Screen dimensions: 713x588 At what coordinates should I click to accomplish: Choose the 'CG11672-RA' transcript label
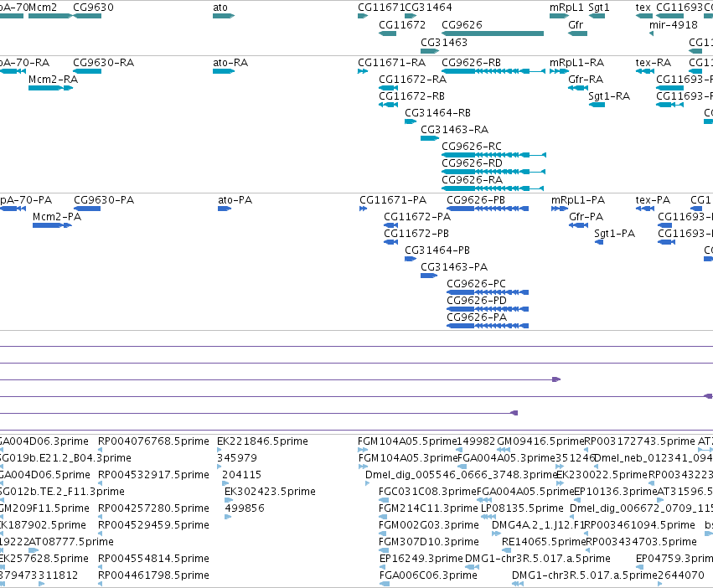pyautogui.click(x=413, y=79)
